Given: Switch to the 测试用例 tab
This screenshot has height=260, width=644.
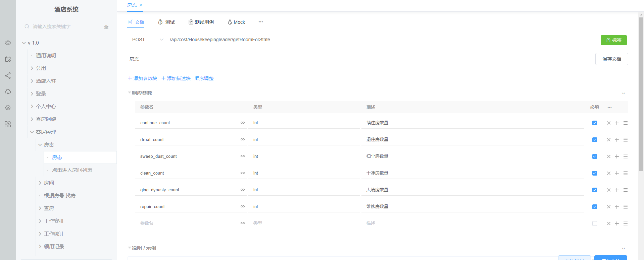Looking at the screenshot, I should (x=201, y=22).
